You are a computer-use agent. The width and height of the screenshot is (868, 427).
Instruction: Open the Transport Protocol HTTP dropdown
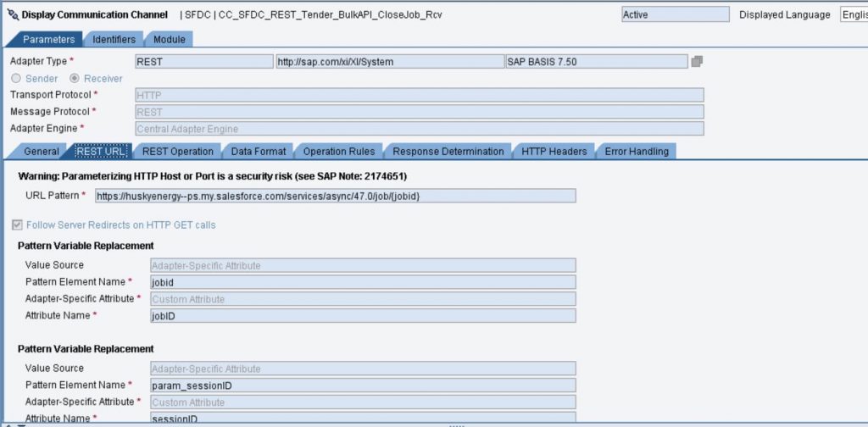(420, 95)
